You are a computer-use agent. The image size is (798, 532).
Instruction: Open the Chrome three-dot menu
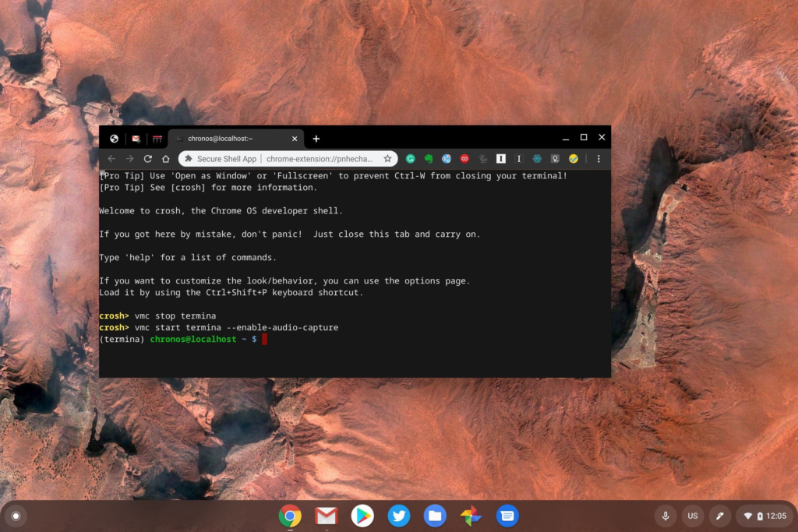point(598,159)
